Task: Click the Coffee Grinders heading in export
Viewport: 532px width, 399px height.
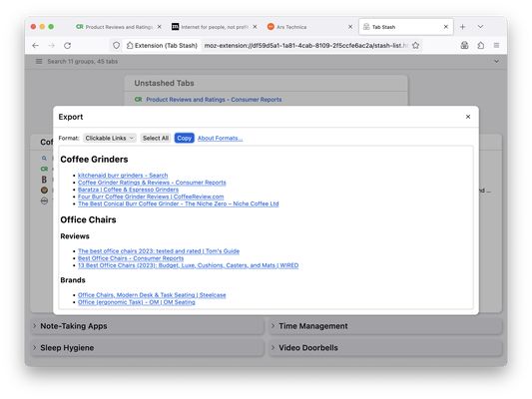Action: click(x=94, y=160)
